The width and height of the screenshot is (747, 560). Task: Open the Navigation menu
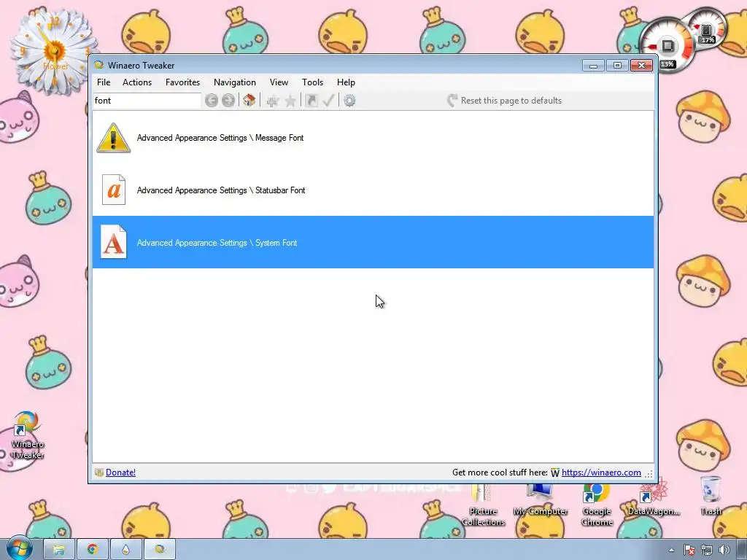click(x=235, y=82)
